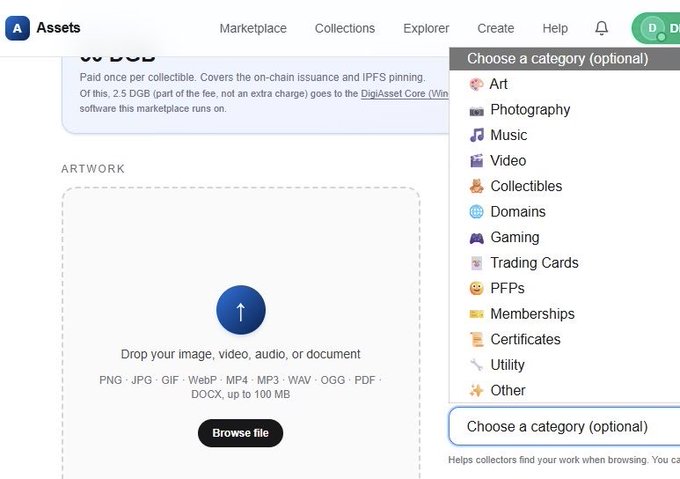Go to Marketplace in the top nav
This screenshot has height=479, width=680.
click(253, 28)
